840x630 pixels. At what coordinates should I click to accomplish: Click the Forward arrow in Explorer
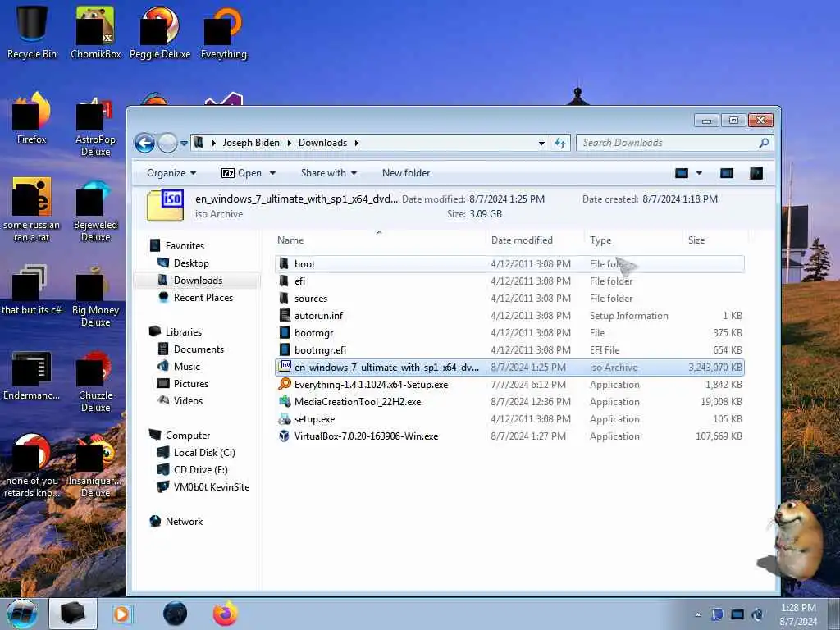tap(167, 143)
